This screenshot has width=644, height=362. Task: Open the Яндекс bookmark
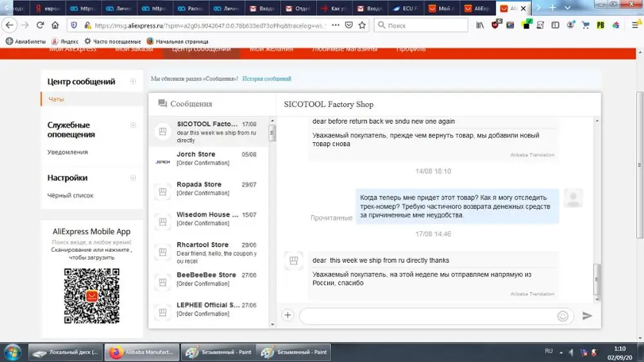pyautogui.click(x=65, y=41)
